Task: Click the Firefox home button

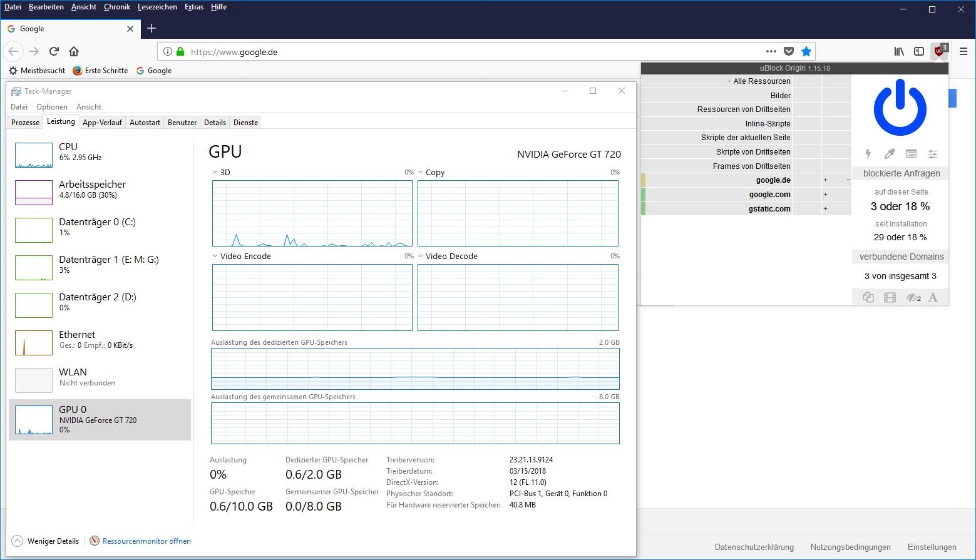Action: 74,51
